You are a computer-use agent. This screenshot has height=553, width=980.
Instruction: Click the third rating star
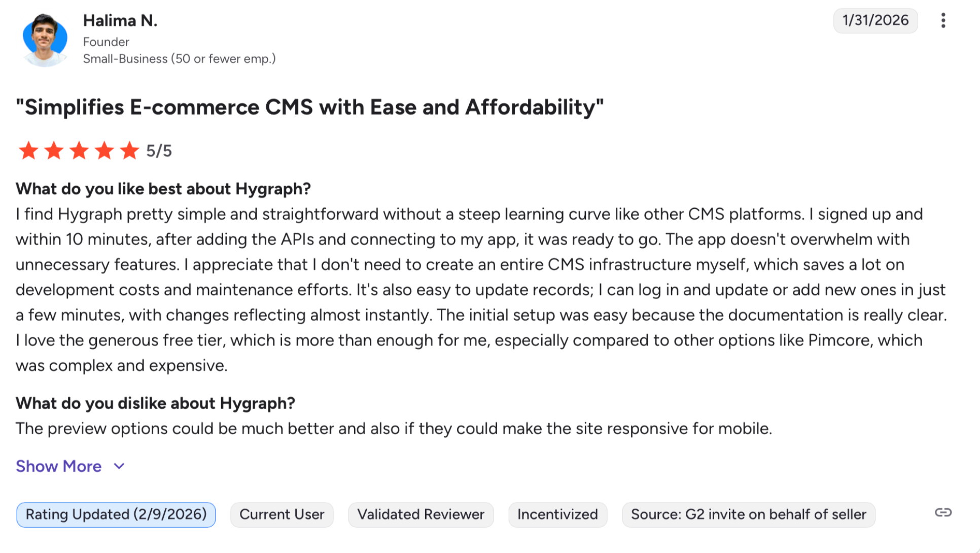(x=79, y=151)
